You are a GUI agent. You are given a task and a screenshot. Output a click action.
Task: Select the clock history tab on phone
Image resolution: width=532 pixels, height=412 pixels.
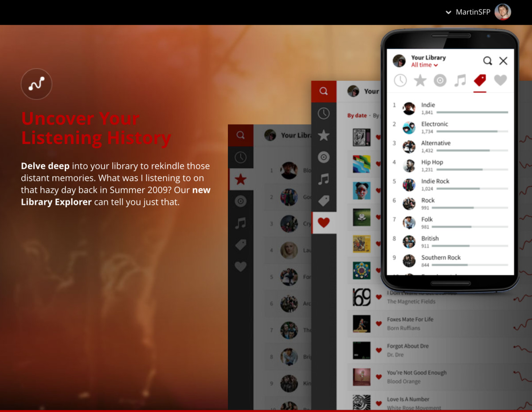point(400,80)
